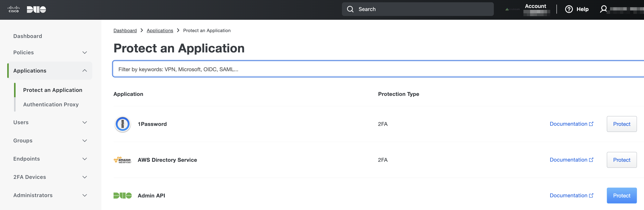Screen dimensions: 644x210
Task: Select Groups in the sidebar
Action: (23, 141)
